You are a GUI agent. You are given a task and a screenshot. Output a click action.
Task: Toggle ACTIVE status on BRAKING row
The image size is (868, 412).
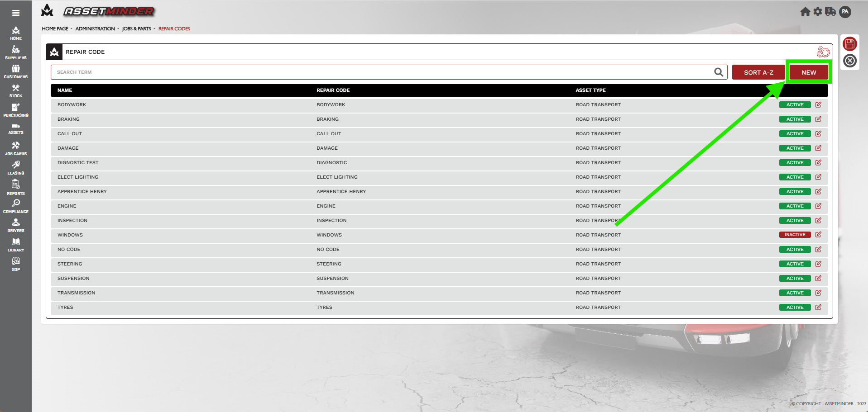795,119
